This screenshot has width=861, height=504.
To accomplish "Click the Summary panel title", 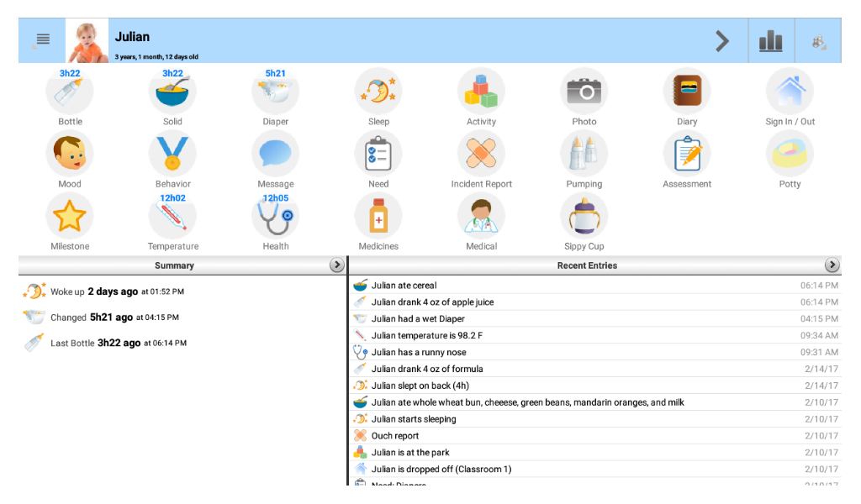I will coord(174,265).
